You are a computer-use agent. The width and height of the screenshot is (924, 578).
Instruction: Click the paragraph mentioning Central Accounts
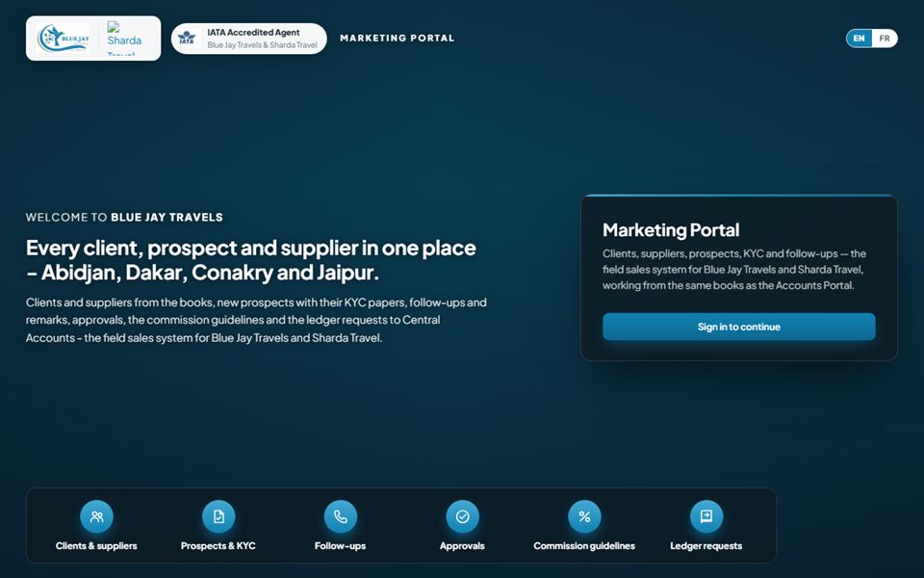[256, 320]
